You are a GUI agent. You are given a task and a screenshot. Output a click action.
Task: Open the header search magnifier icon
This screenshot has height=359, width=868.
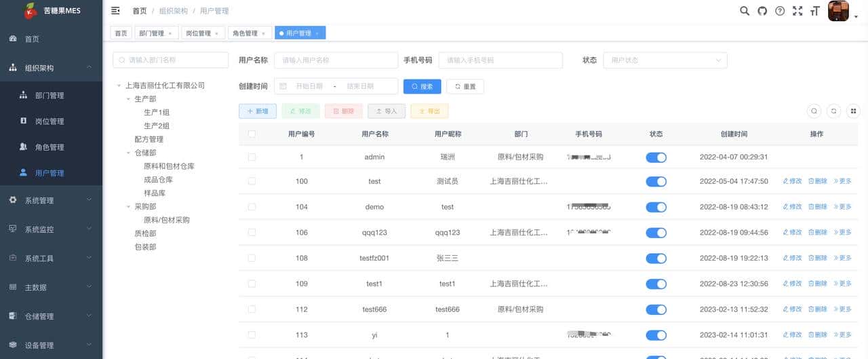click(x=745, y=11)
